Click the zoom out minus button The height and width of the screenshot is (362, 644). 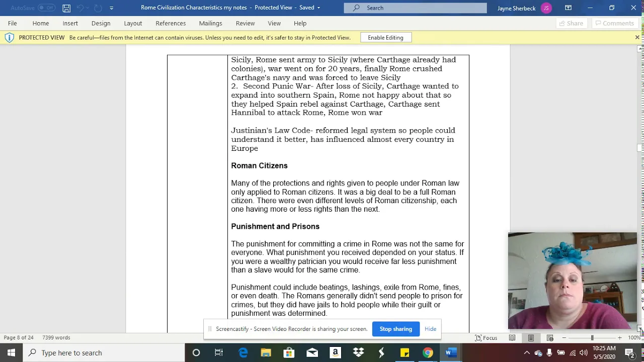tap(564, 338)
